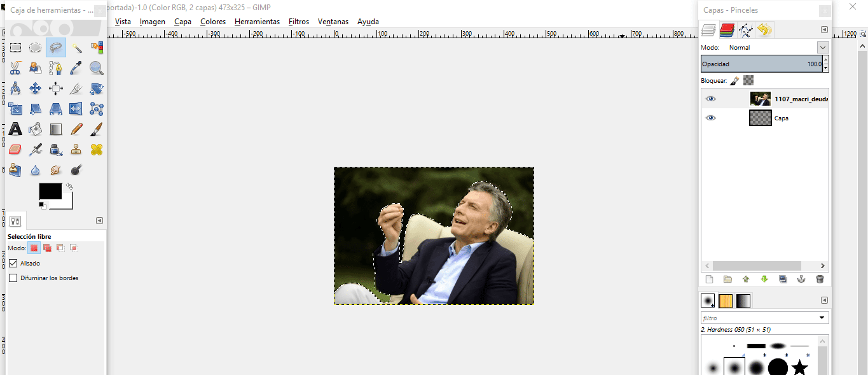Create a new layer in layers panel
This screenshot has width=868, height=375.
[x=710, y=279]
